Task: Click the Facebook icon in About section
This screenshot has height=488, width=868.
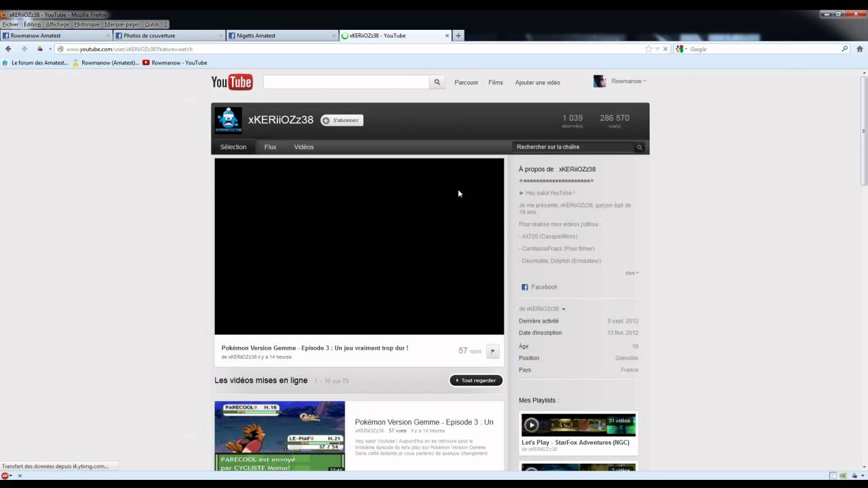Action: (524, 287)
